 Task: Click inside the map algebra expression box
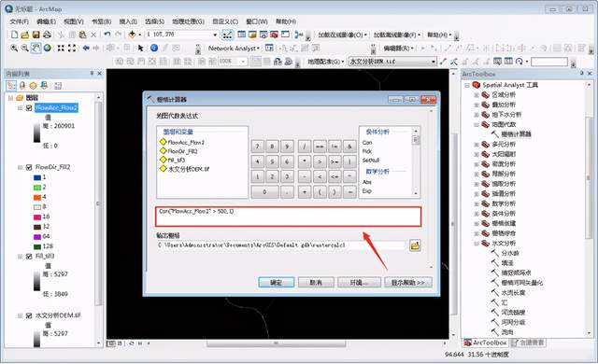point(289,217)
